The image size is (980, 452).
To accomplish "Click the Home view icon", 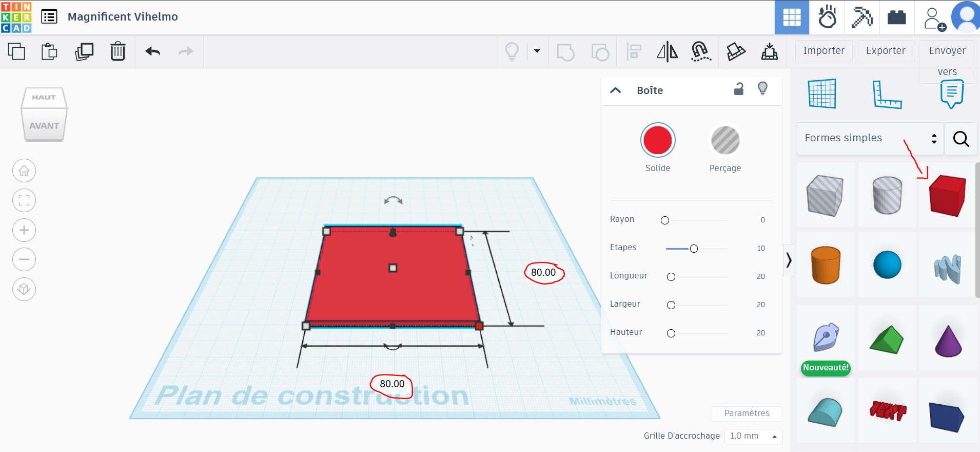I will point(24,171).
